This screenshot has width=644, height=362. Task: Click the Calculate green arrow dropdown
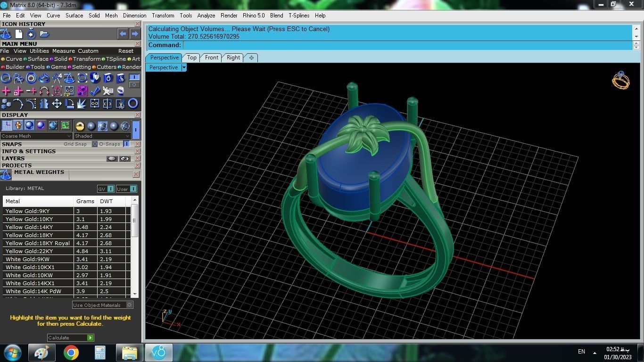(90, 338)
